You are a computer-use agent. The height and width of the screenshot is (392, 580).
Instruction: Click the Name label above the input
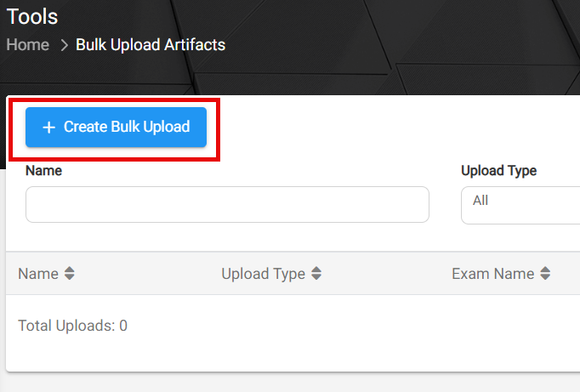click(43, 170)
